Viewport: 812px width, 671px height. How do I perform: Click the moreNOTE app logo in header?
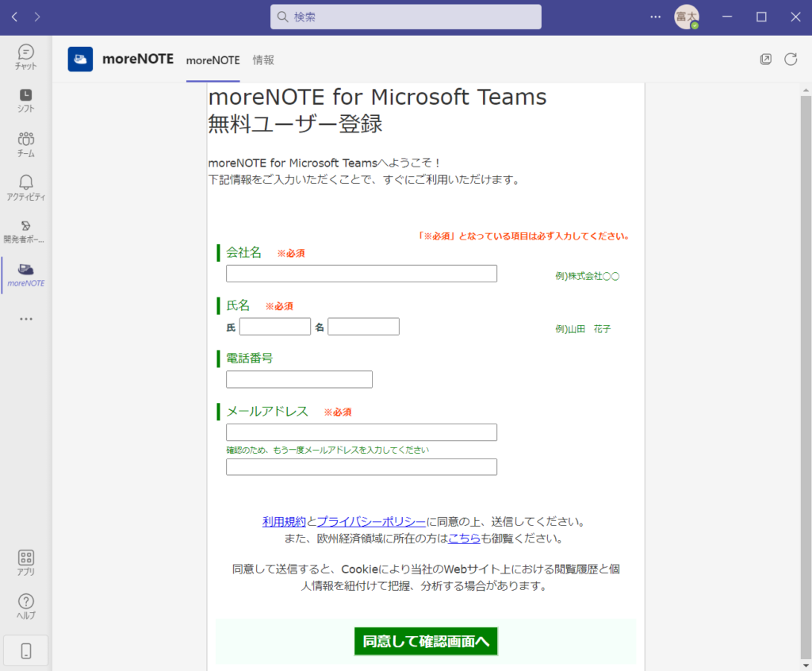[80, 59]
